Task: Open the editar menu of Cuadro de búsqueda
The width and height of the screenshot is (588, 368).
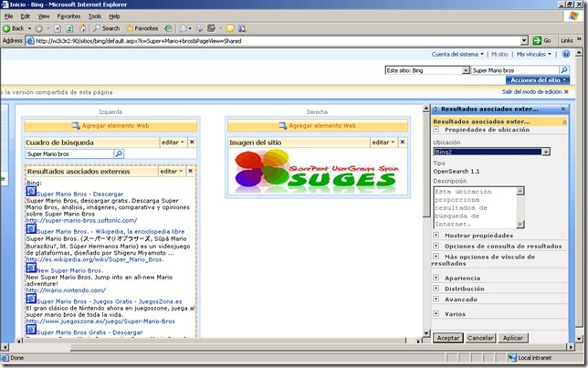Action: 173,142
